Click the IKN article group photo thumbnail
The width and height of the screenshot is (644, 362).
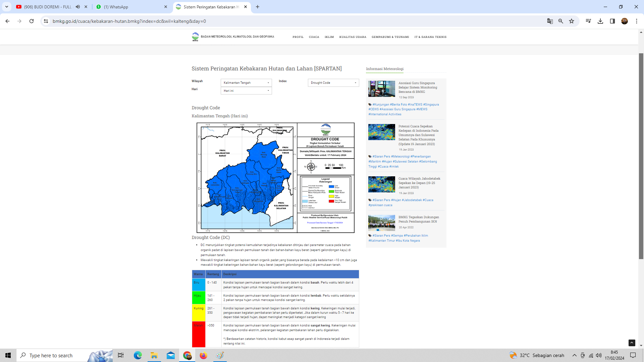(x=382, y=223)
